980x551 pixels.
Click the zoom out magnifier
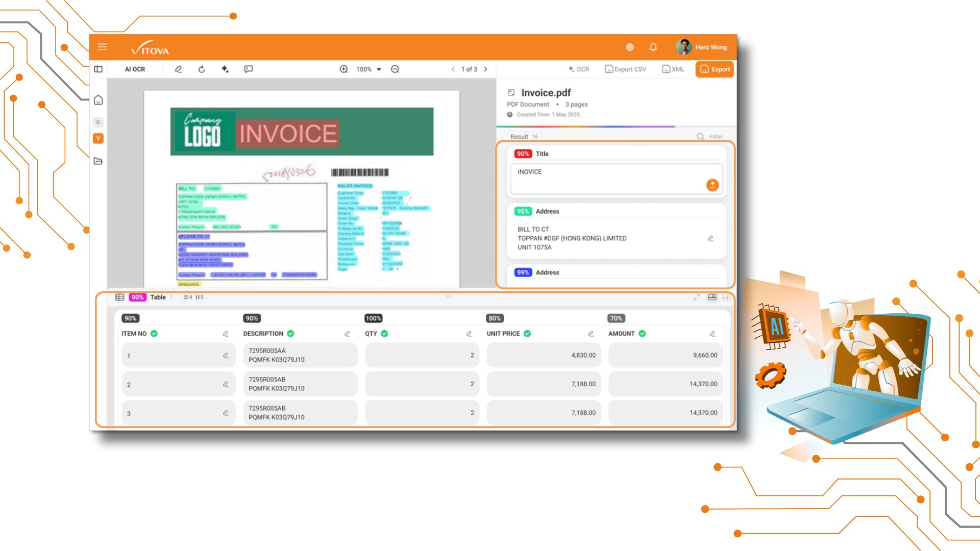[x=395, y=69]
